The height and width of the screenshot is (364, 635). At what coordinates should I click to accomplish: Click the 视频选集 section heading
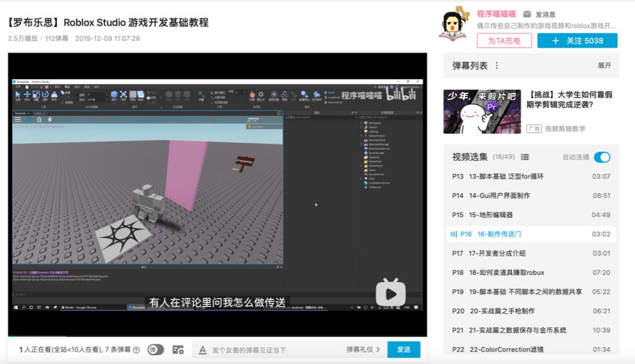tap(470, 157)
